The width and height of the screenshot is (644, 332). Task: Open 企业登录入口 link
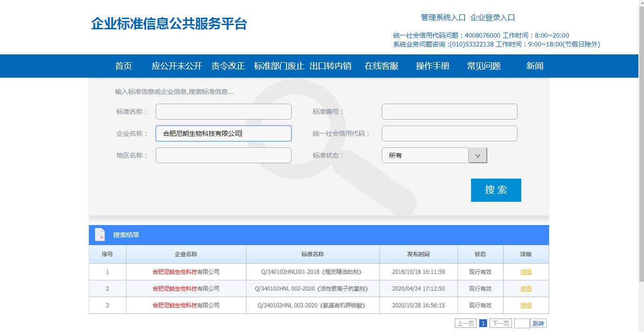click(492, 18)
